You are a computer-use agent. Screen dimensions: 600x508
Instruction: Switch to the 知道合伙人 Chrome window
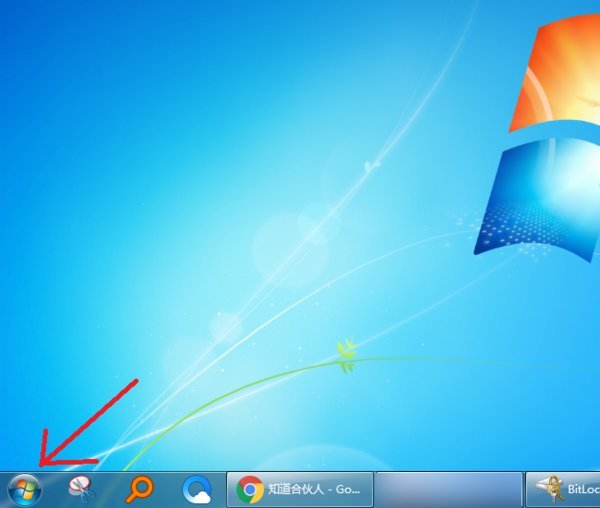pos(300,489)
